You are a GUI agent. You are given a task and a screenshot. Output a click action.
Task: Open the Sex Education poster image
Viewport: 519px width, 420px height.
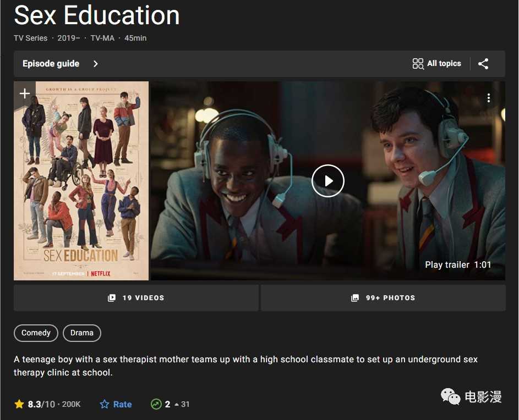pos(81,181)
